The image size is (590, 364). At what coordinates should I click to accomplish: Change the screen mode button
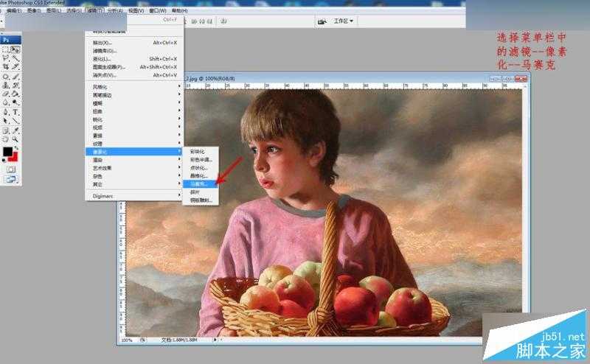[10, 179]
